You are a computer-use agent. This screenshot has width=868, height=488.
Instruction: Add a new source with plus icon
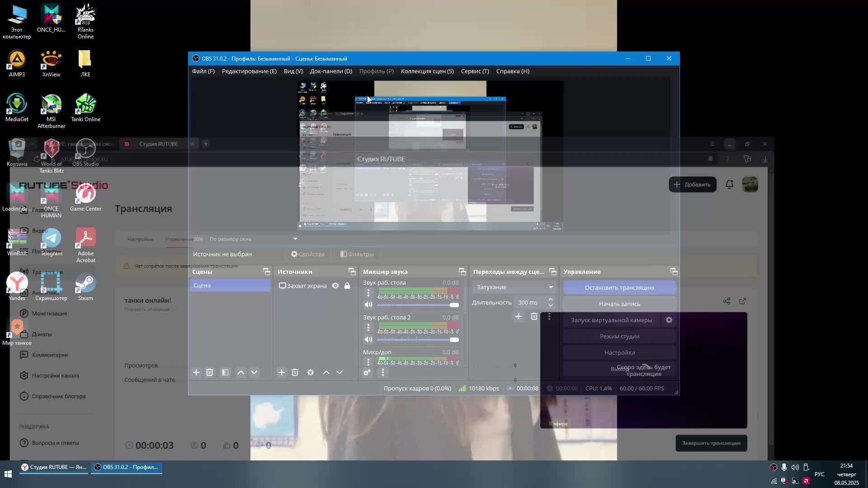[282, 372]
